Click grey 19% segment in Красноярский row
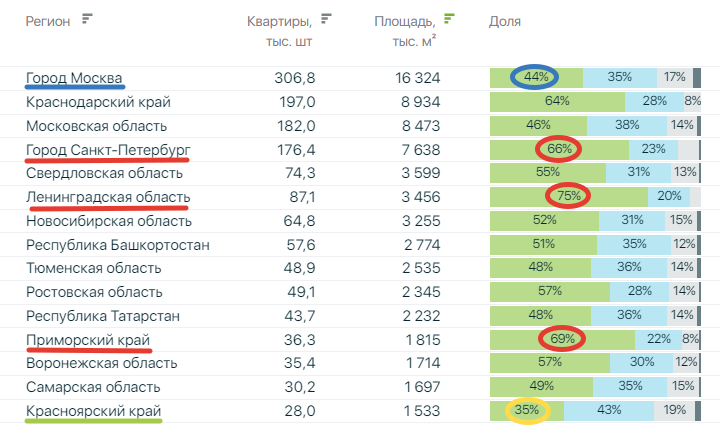 click(675, 411)
